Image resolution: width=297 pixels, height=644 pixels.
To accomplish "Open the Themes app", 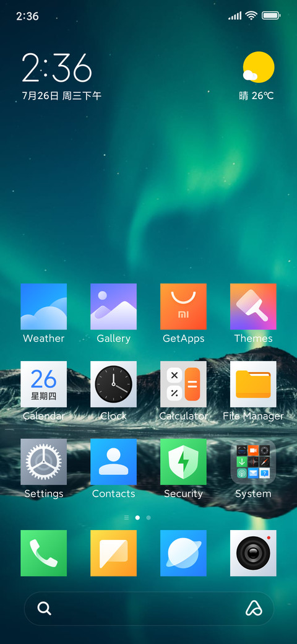I will tap(253, 307).
